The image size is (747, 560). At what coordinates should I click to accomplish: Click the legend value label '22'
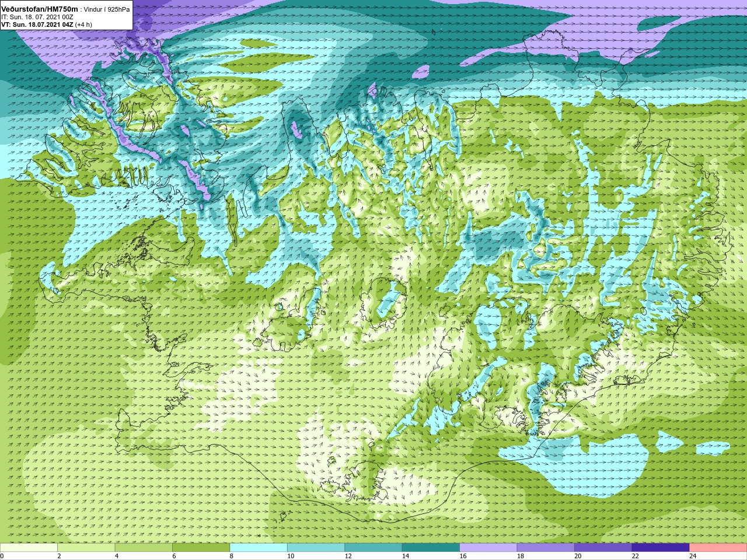pos(636,556)
